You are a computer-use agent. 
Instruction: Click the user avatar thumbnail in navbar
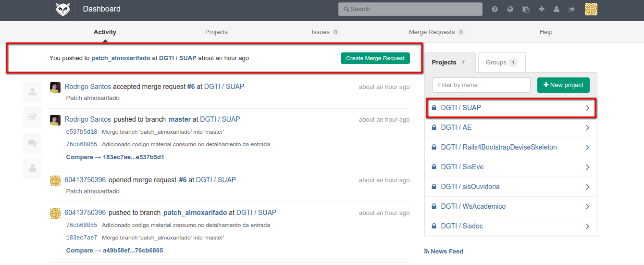tap(591, 9)
